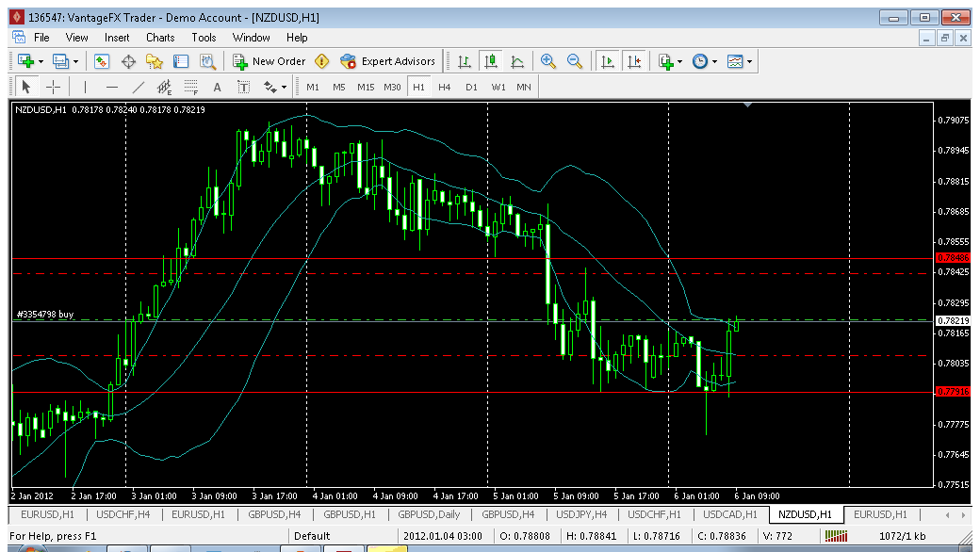Select the Trendline tool
This screenshot has height=552, width=980.
139,87
